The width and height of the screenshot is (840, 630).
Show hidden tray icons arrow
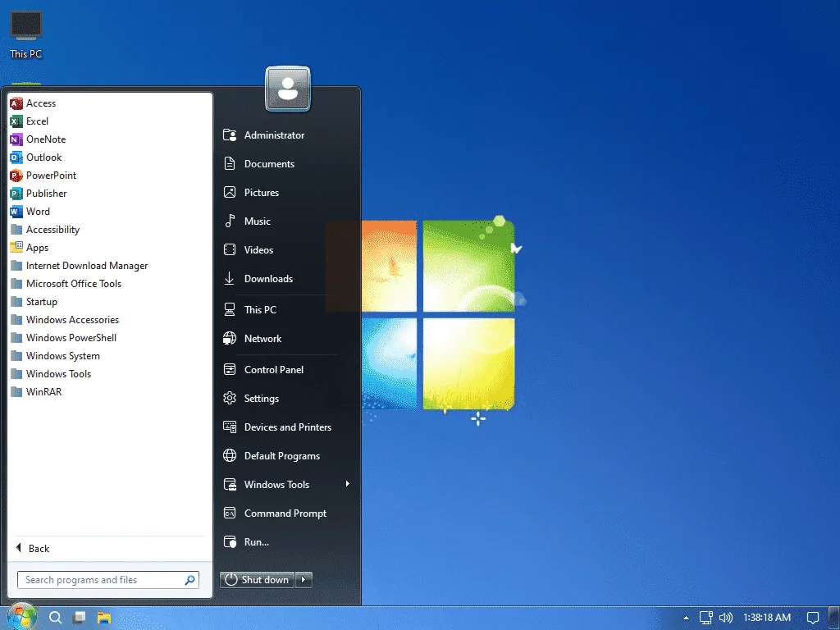686,618
